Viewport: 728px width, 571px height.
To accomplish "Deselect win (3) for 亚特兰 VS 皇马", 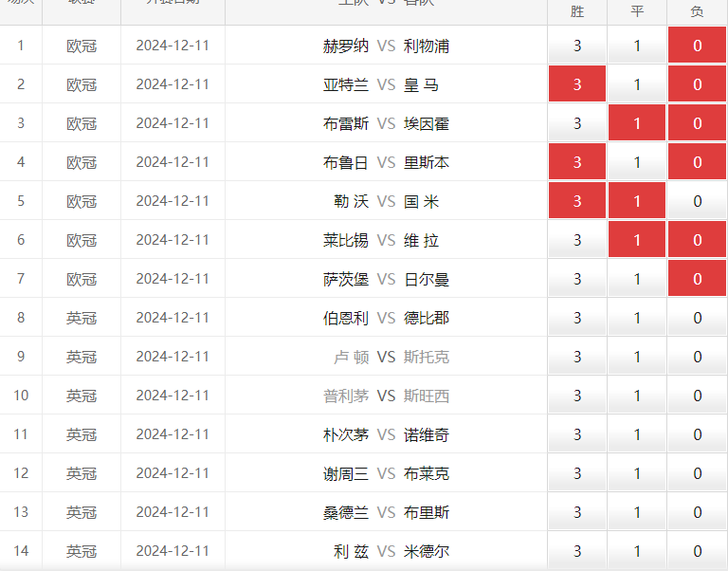I will coord(577,84).
